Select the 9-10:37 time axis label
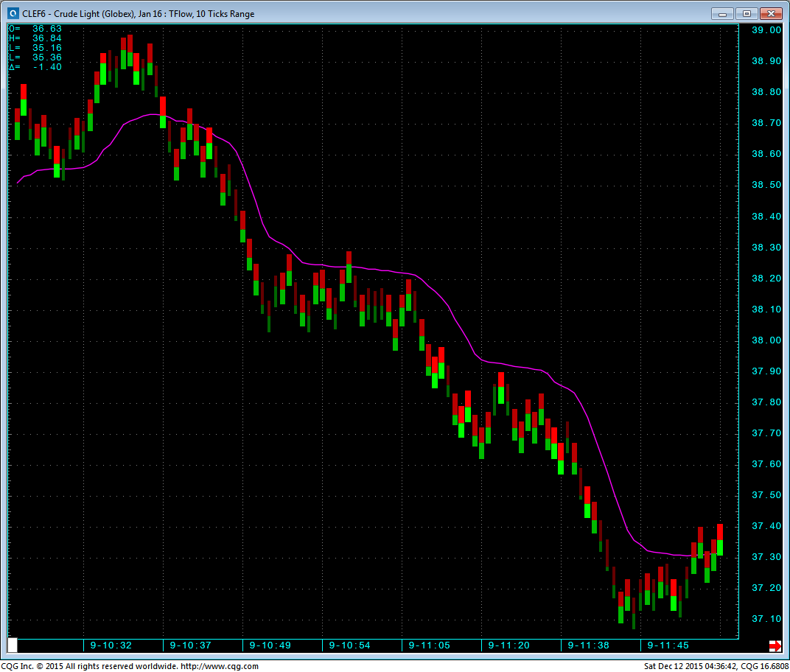 [x=190, y=645]
